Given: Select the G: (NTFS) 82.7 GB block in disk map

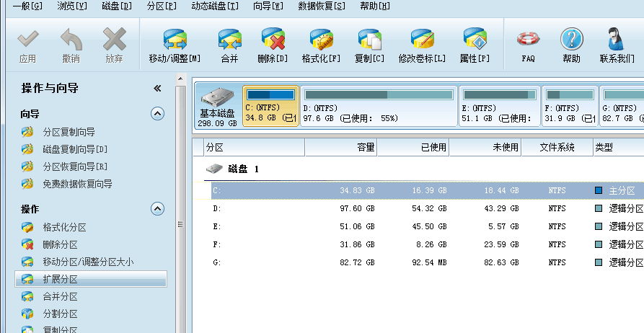Looking at the screenshot, I should coord(622,105).
